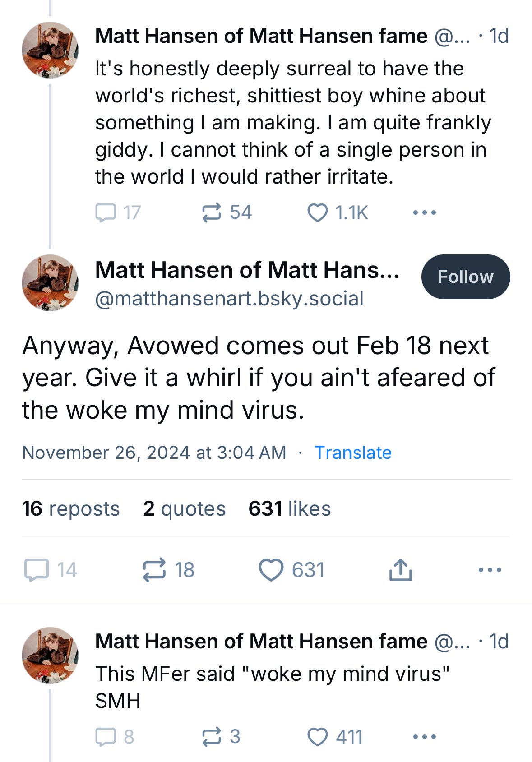Open more options on the 411-likes post
This screenshot has width=532, height=762.
(x=424, y=737)
